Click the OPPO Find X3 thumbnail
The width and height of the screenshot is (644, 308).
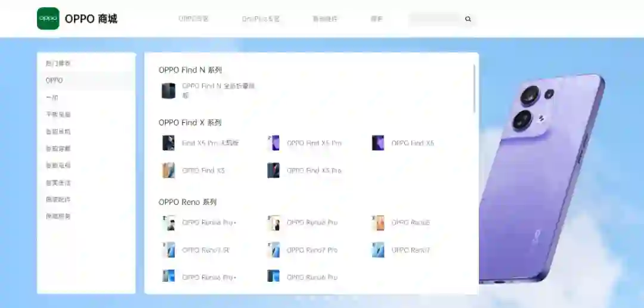[168, 170]
